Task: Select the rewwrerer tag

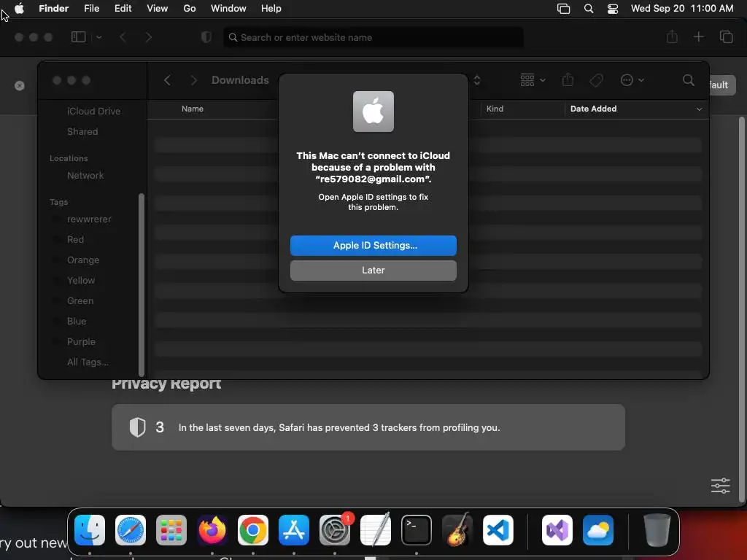Action: (89, 219)
